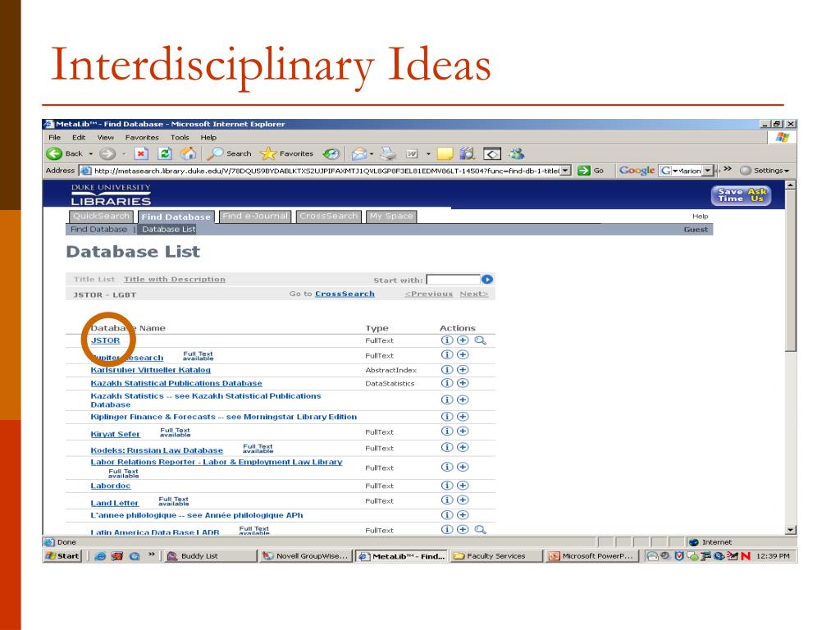Screen dimensions: 840x630
Task: Switch to Buddy List taskbar item
Action: [211, 556]
